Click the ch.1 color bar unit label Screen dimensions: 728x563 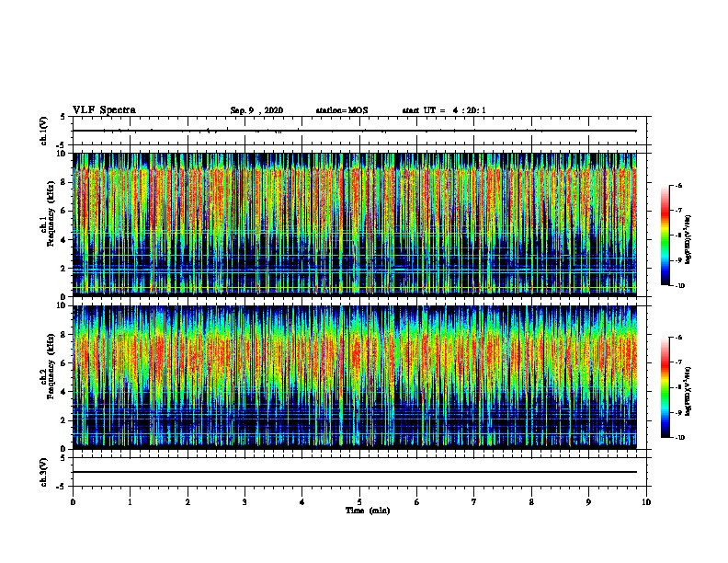688,240
